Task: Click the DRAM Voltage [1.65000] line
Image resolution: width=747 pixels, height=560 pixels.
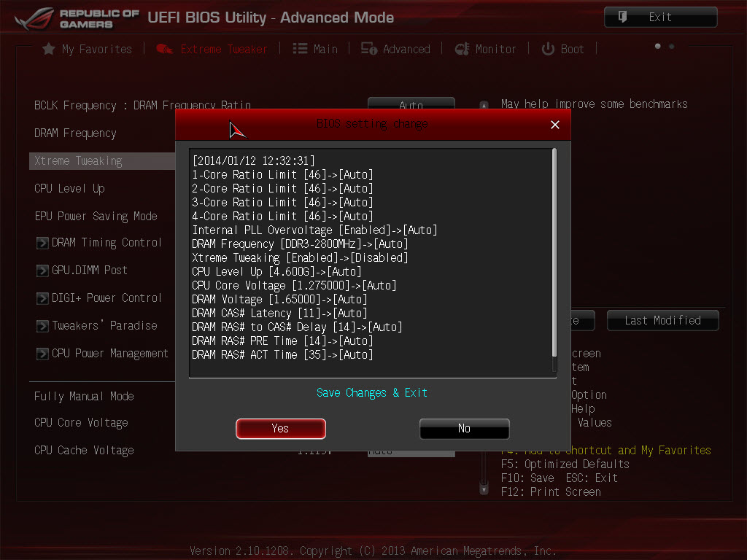Action: coord(279,299)
